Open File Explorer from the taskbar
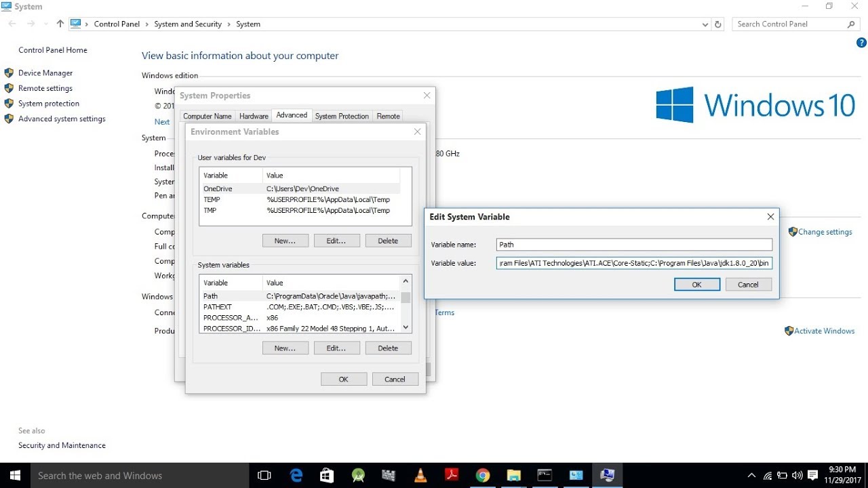Image resolution: width=868 pixels, height=488 pixels. pos(514,475)
